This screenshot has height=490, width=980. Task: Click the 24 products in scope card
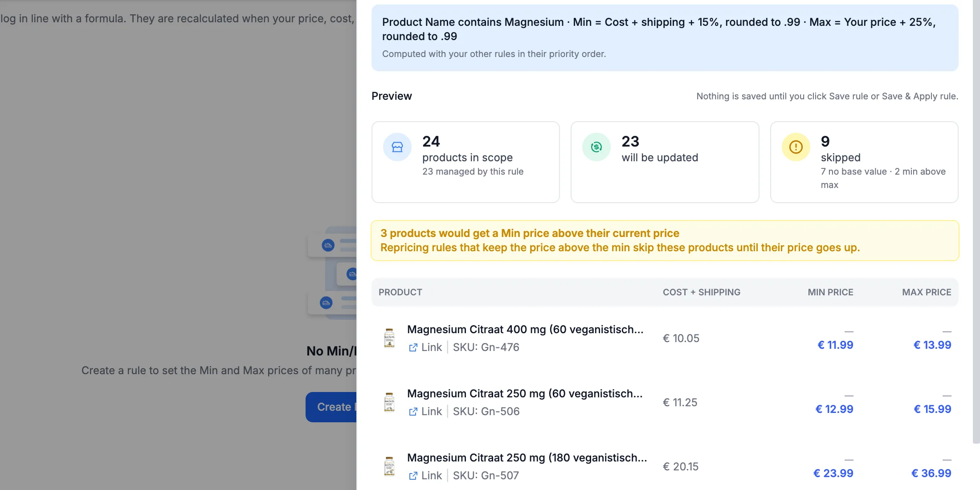point(465,162)
